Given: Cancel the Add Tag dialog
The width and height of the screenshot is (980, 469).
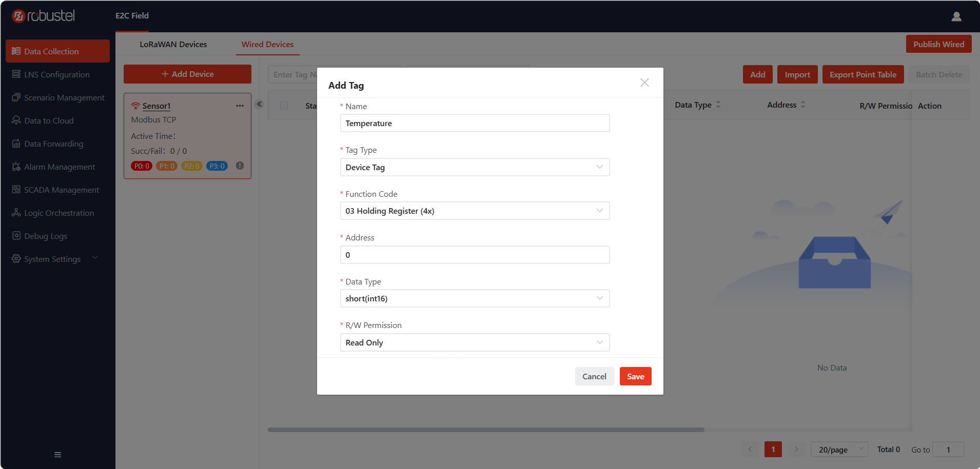Looking at the screenshot, I should point(594,376).
